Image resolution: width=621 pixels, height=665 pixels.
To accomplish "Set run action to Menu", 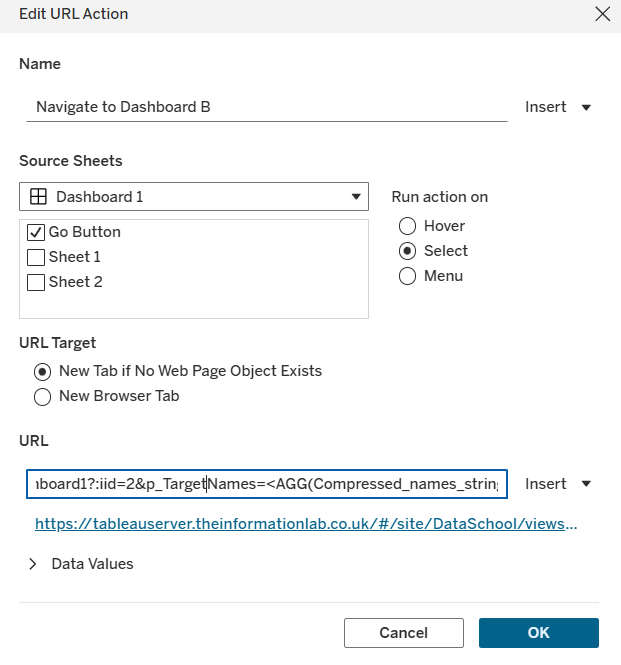I will pos(407,276).
